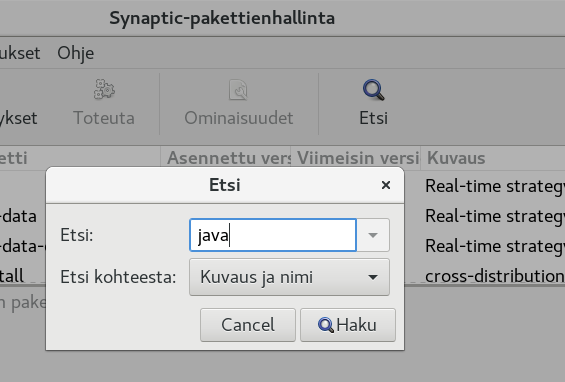
Task: Click the Toteuta gears icon
Action: point(104,89)
